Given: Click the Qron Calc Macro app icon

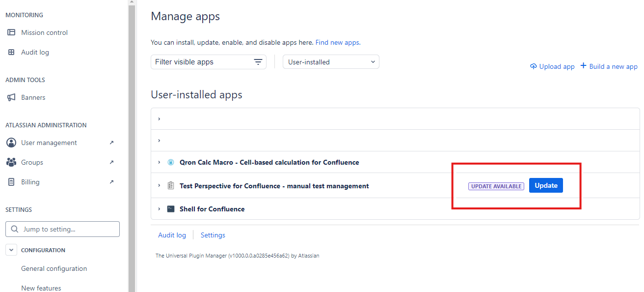Looking at the screenshot, I should point(171,162).
